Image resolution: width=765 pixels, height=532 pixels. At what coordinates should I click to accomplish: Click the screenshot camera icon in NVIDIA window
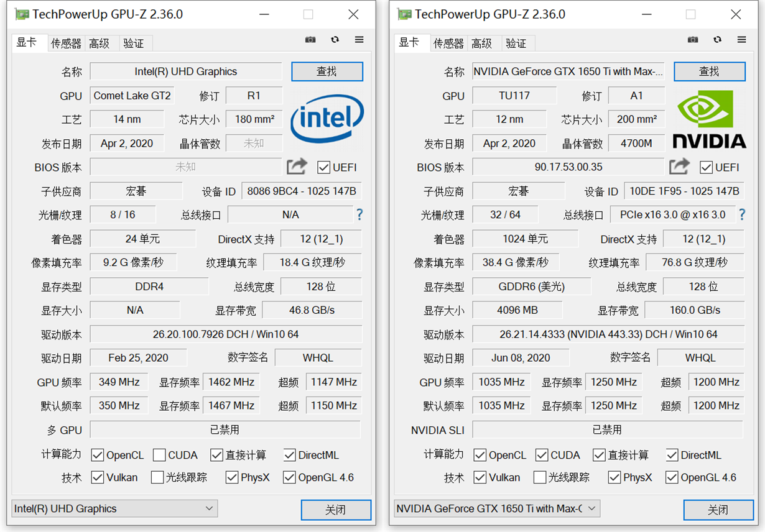click(x=693, y=40)
